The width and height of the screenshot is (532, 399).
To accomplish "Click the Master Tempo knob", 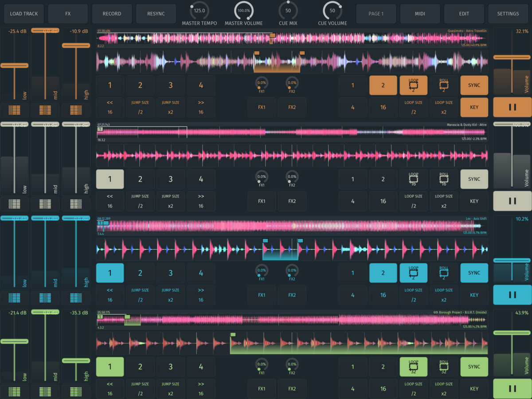I will pyautogui.click(x=199, y=10).
